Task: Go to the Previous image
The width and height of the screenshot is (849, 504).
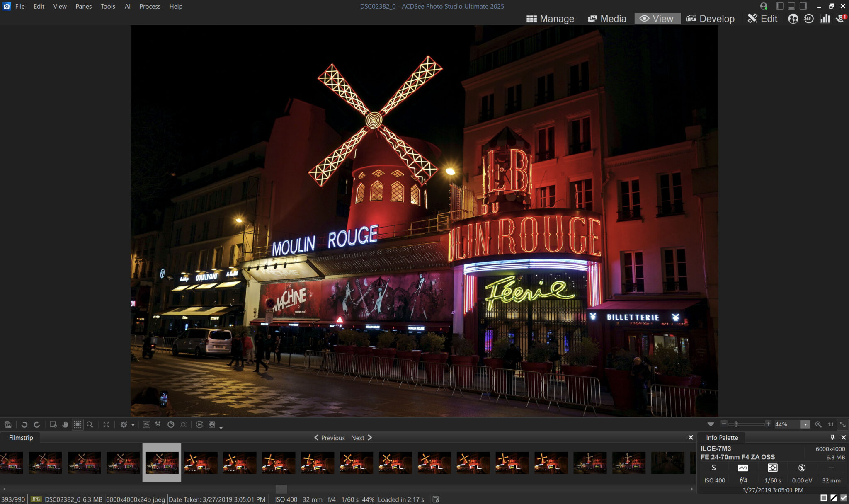Action: 330,438
